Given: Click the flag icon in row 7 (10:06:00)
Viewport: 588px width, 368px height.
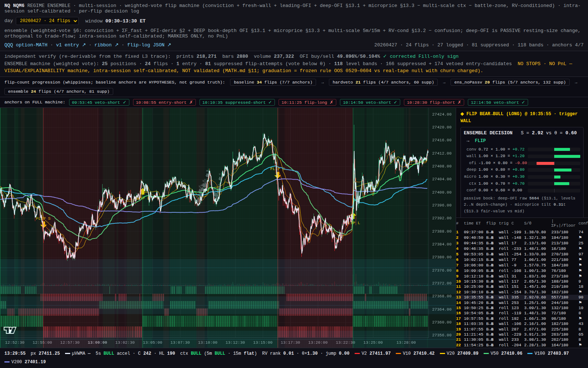Looking at the screenshot, I should point(580,265).
